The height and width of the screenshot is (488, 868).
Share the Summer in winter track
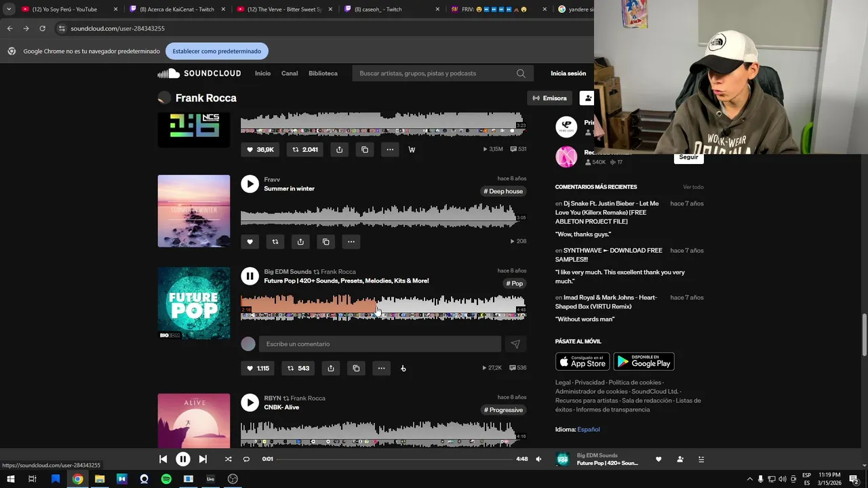[x=300, y=241]
